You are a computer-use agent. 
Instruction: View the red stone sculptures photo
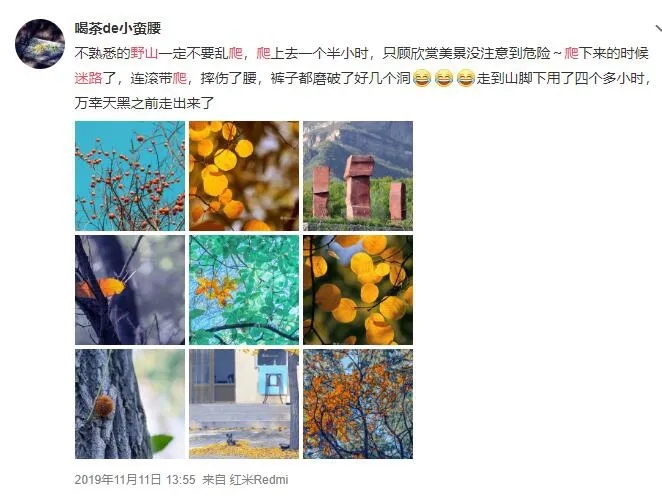tap(358, 176)
